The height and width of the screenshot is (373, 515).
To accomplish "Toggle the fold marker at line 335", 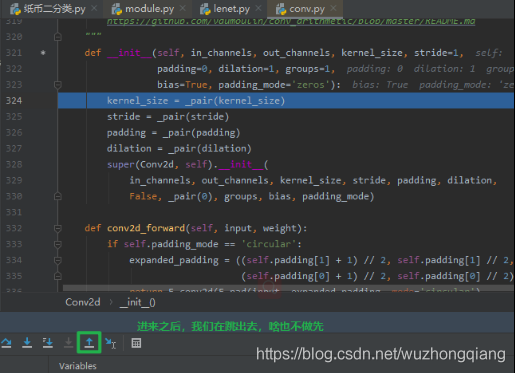I will tap(58, 276).
